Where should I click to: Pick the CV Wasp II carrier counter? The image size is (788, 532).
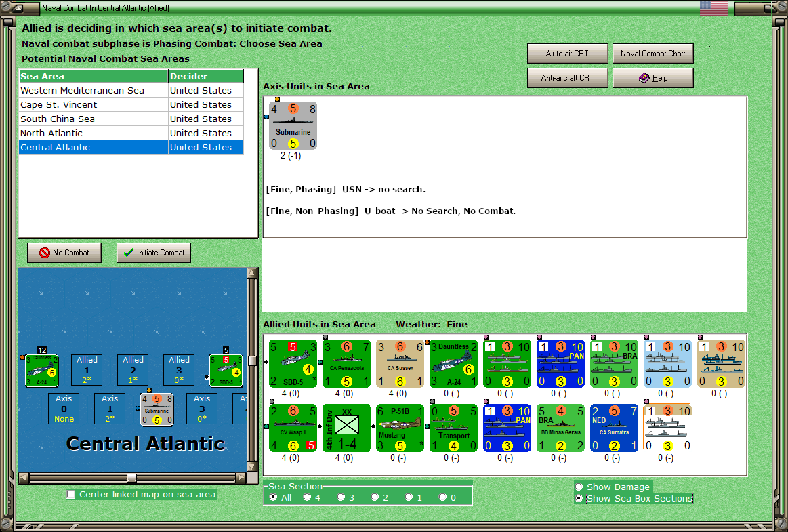tap(293, 428)
